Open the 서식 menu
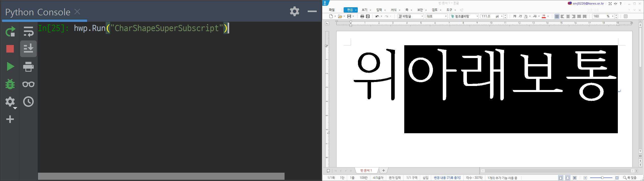This screenshot has height=181, width=644. coord(394,10)
